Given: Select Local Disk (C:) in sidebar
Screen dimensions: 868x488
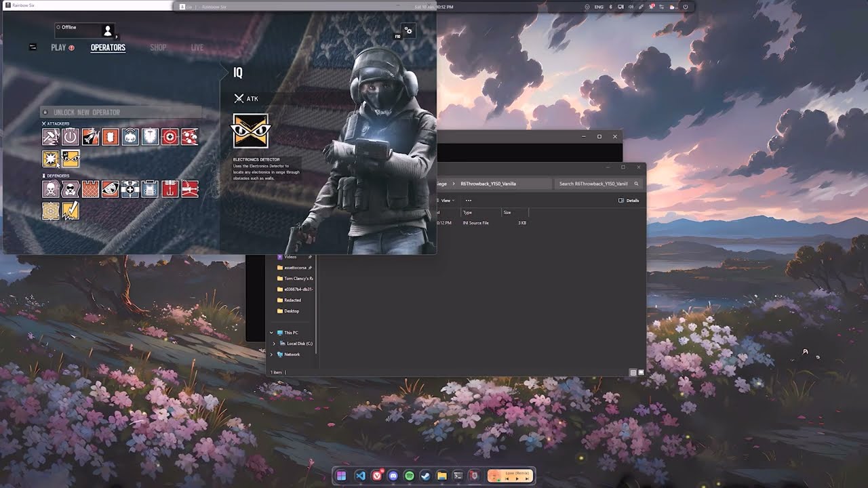Looking at the screenshot, I should pyautogui.click(x=296, y=344).
